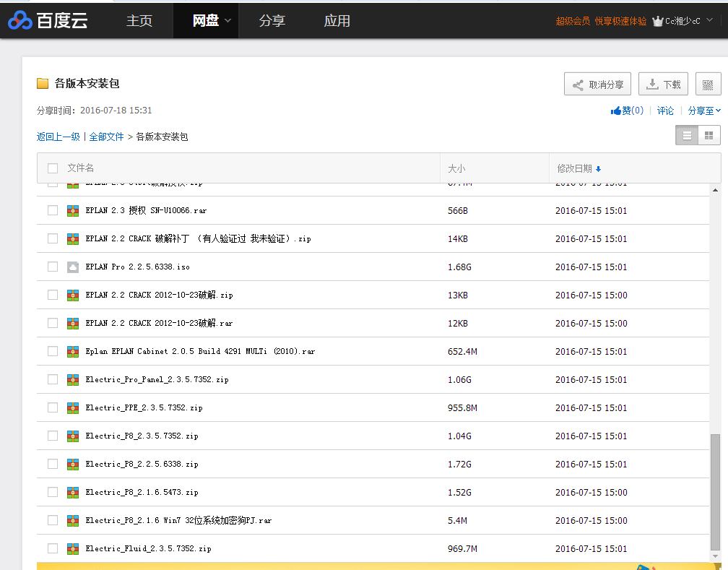Viewport: 728px width, 570px height.
Task: Click archive icon of Electric_P8_2.3.5.7352.zip
Action: point(73,436)
